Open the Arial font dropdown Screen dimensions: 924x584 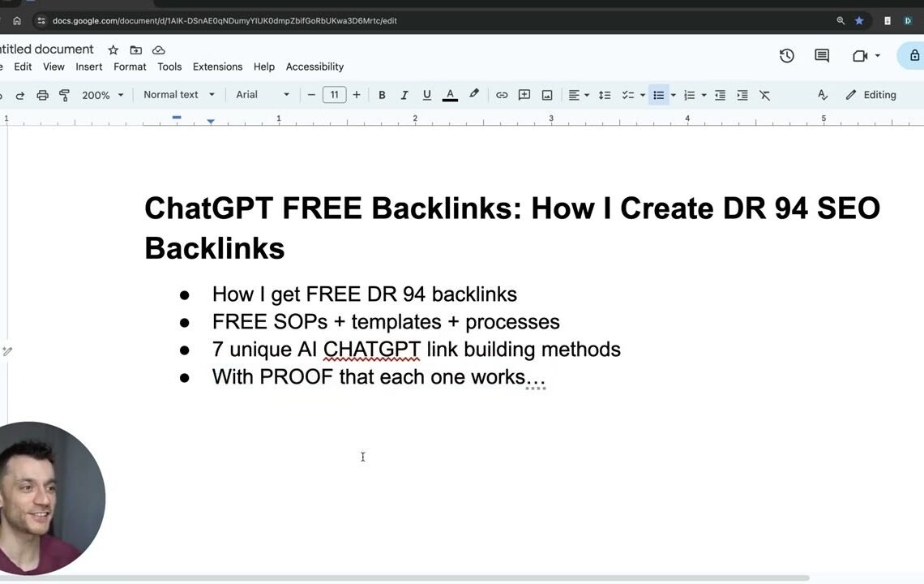tap(263, 95)
